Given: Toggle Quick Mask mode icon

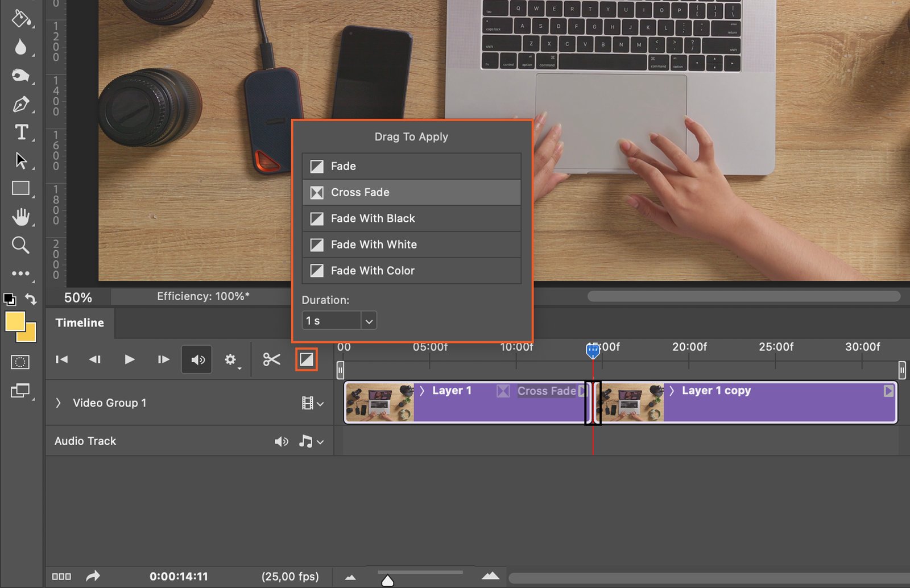Looking at the screenshot, I should [20, 362].
